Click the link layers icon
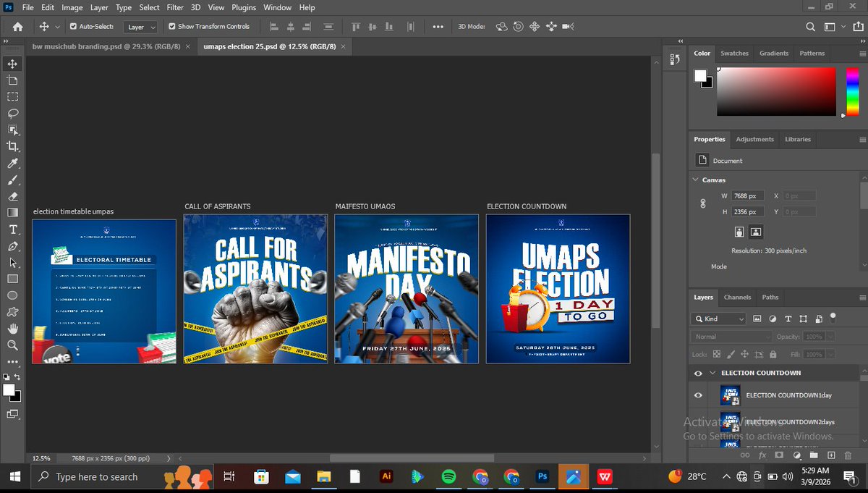This screenshot has width=868, height=493. click(745, 455)
